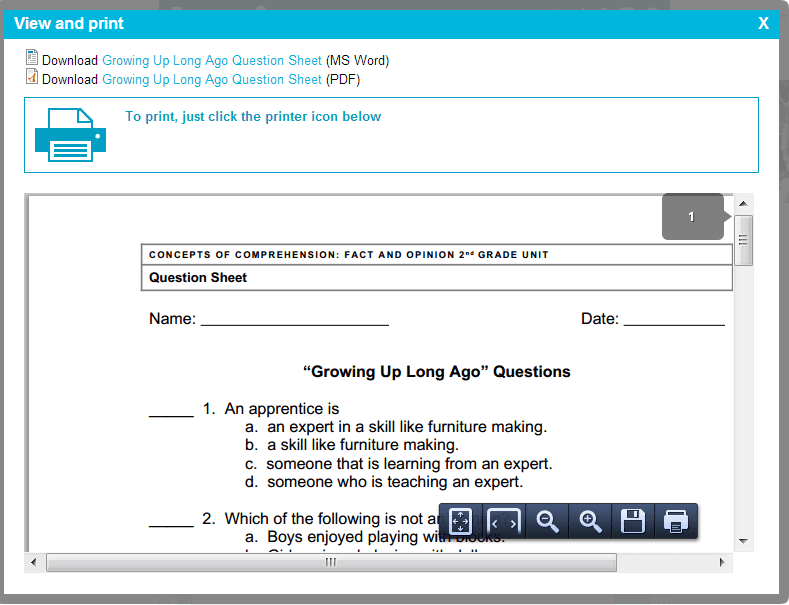Click the fit-to-width icon in viewer toolbar
This screenshot has height=605, width=789.
click(504, 521)
